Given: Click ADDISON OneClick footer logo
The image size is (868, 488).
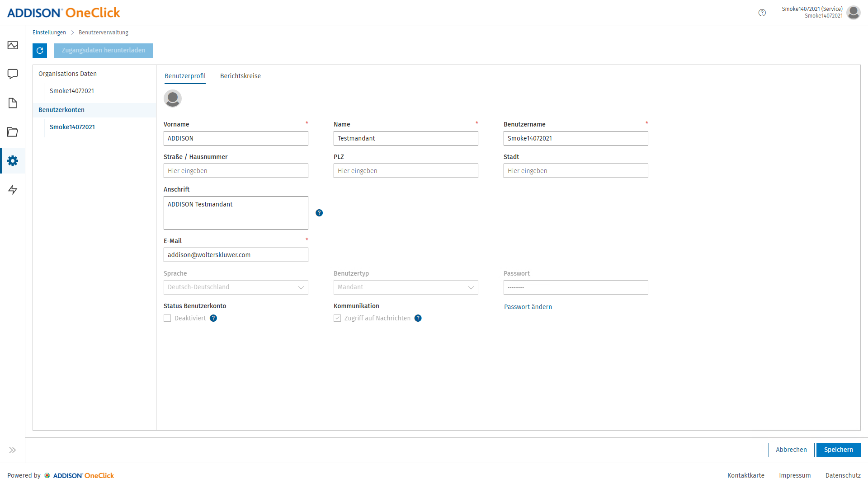Looking at the screenshot, I should 79,475.
